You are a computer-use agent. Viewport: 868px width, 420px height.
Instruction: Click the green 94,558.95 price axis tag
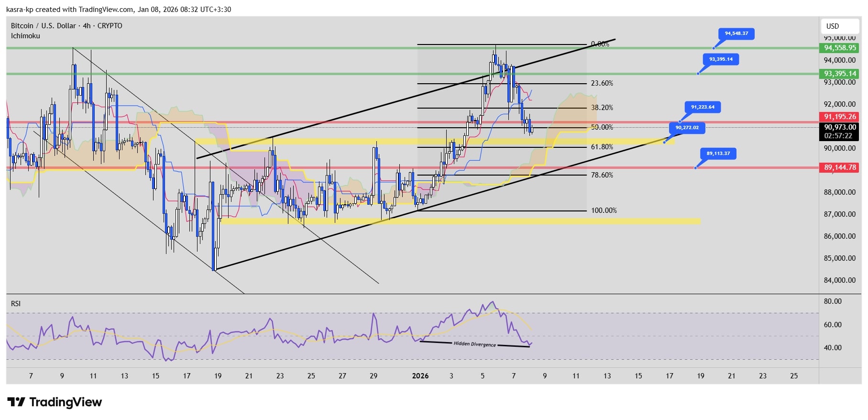click(839, 48)
